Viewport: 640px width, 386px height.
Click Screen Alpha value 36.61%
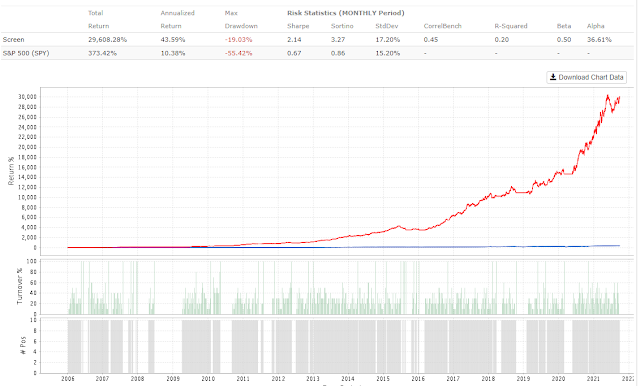pos(599,40)
